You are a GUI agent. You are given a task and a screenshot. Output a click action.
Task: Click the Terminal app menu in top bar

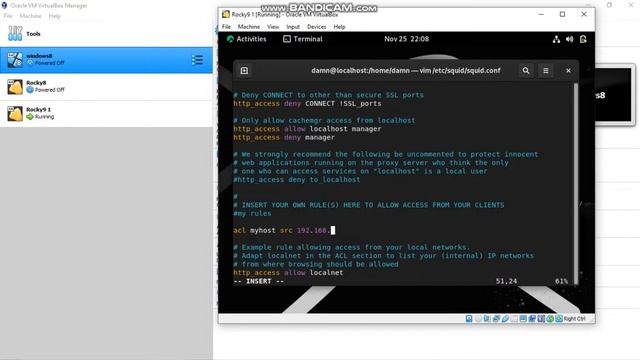pos(302,39)
